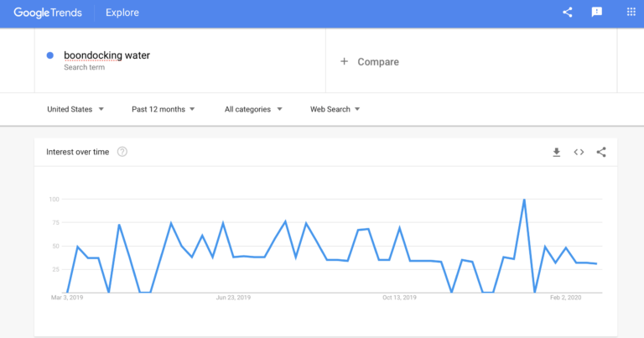Click the Oct 13, 2019 axis label
Image resolution: width=644 pixels, height=338 pixels.
[399, 298]
